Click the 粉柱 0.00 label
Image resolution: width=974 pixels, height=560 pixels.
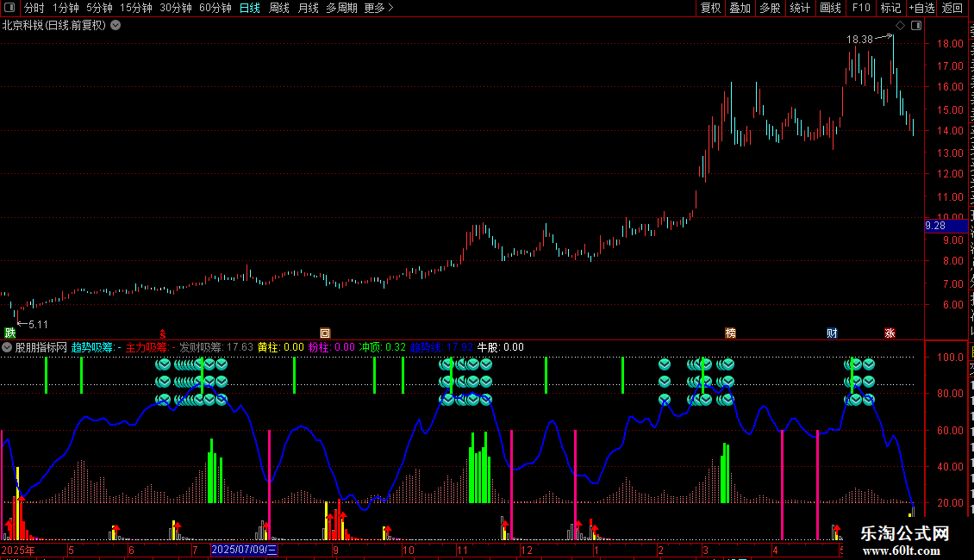coord(332,348)
